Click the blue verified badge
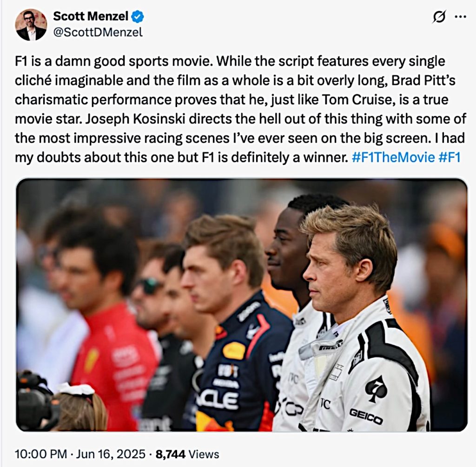Image resolution: width=476 pixels, height=467 pixels. tap(138, 16)
